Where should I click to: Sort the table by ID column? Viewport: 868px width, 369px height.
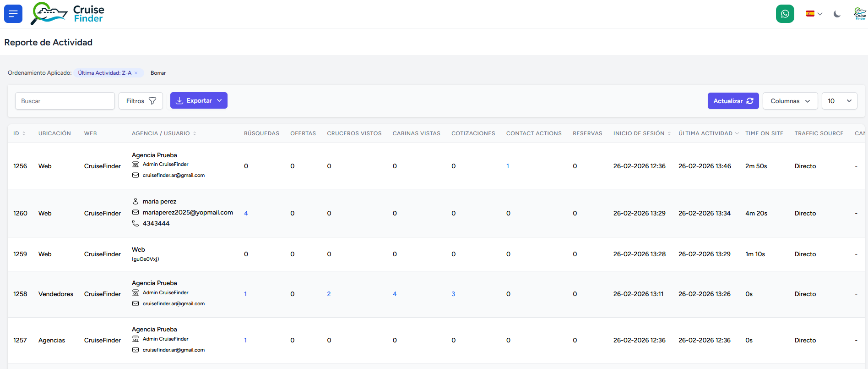19,133
